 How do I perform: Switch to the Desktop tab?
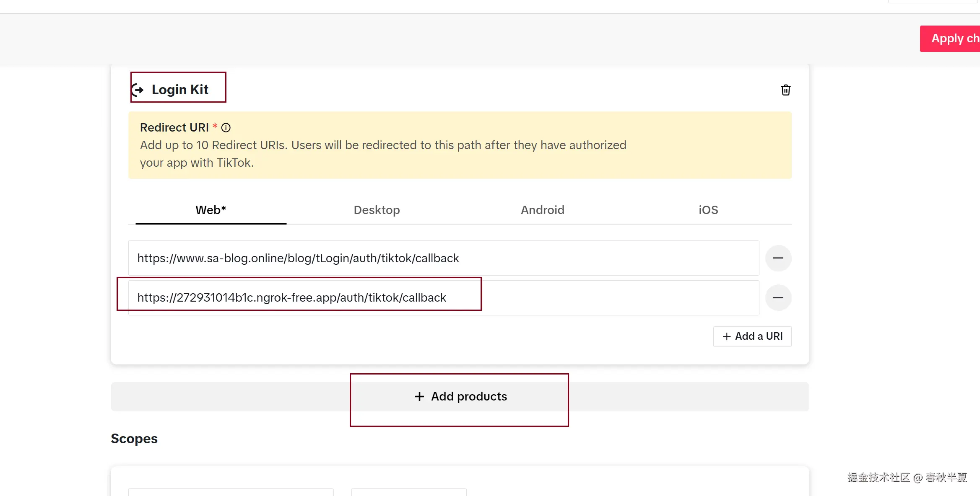pos(377,210)
